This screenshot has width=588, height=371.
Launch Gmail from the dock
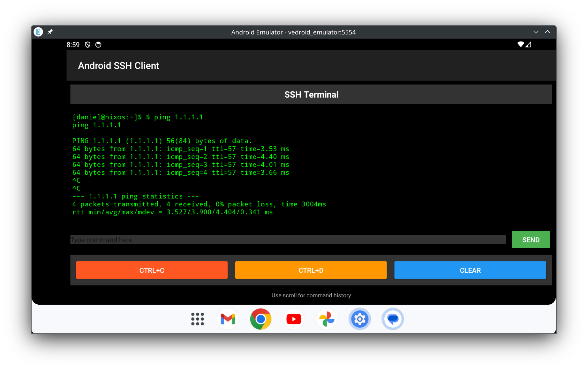(x=228, y=319)
